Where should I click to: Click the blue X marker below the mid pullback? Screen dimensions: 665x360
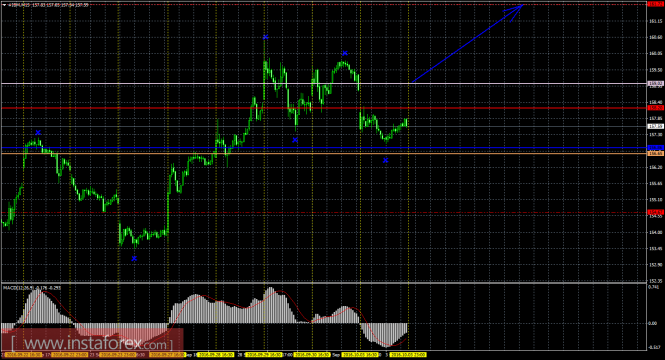tap(295, 140)
